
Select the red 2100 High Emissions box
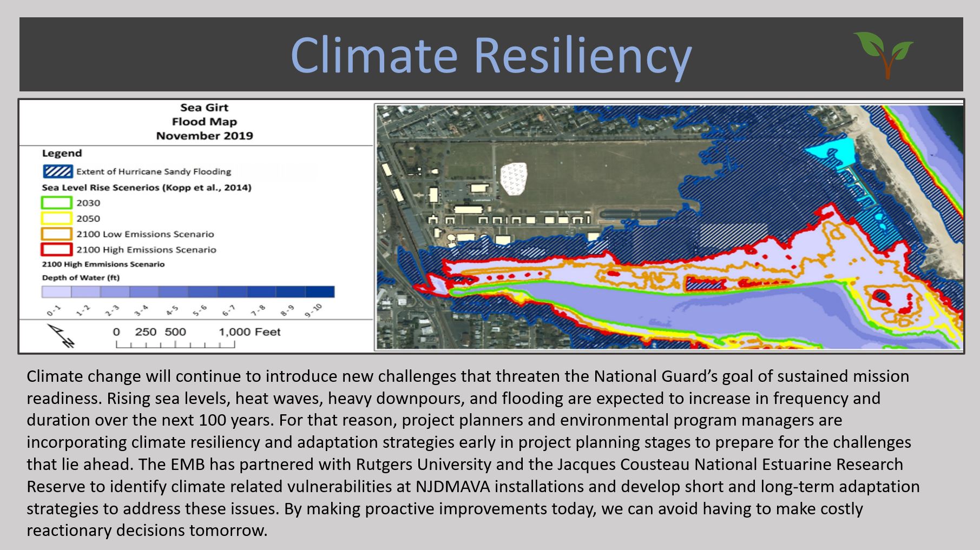57,250
